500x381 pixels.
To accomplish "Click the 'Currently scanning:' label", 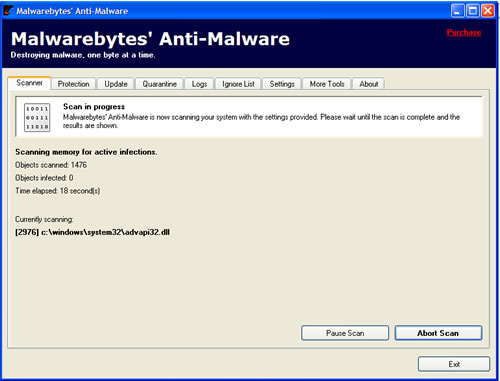I will [44, 219].
